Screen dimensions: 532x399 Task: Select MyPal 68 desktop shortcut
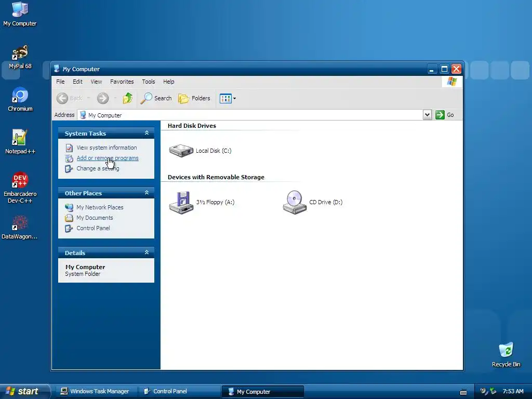point(20,57)
